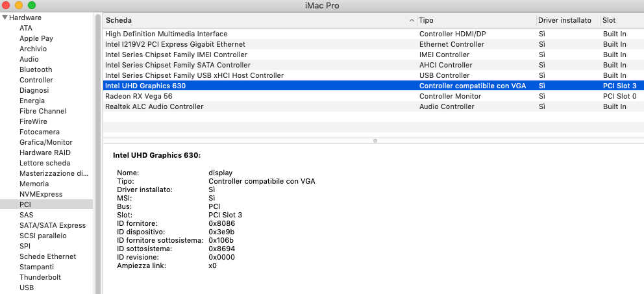Select Intel Series Chipset Family IMEI Controller row
644x294 pixels.
373,55
